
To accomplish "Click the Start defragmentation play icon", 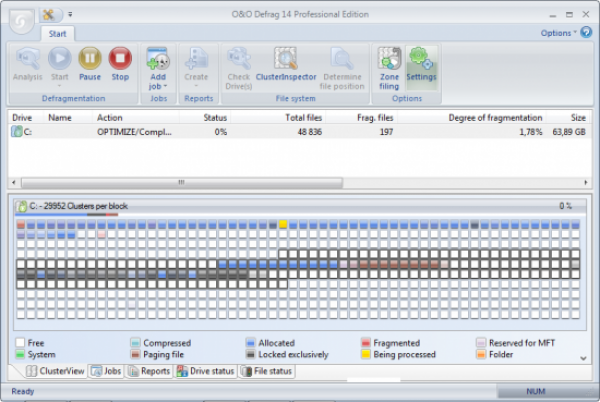I will click(59, 58).
